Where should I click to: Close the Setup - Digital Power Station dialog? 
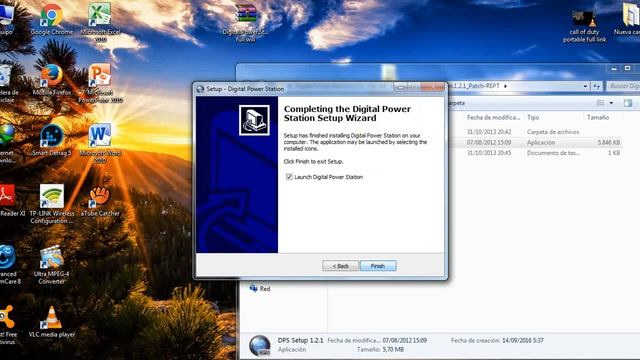433,87
